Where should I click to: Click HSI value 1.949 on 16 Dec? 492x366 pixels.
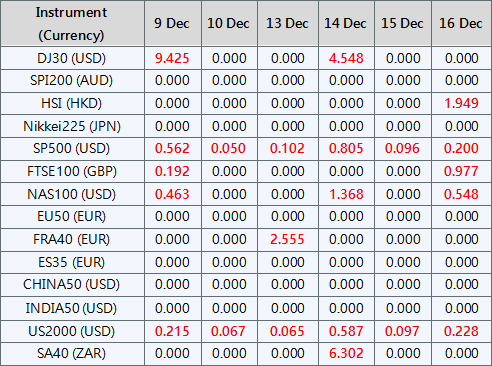[x=461, y=103]
